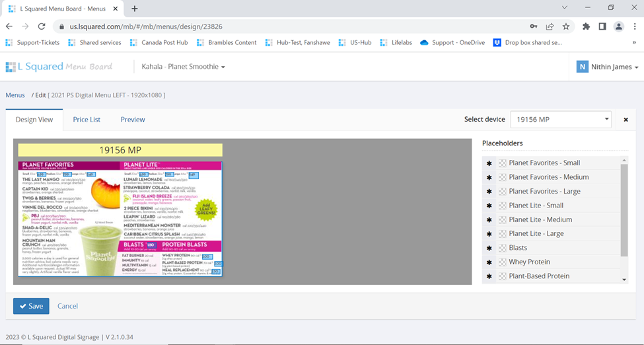The width and height of the screenshot is (644, 345).
Task: Select the Whey Protein placeholder
Action: 530,262
